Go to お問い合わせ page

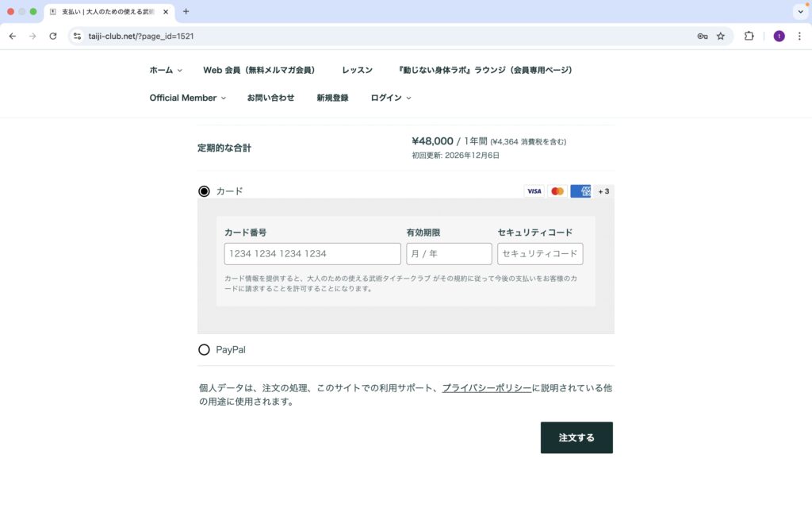point(270,98)
